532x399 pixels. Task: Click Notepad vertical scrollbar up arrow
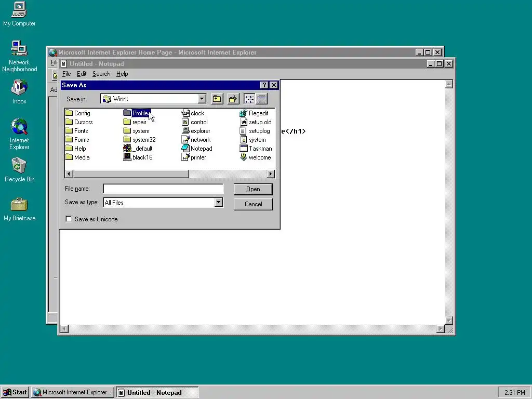coord(449,84)
